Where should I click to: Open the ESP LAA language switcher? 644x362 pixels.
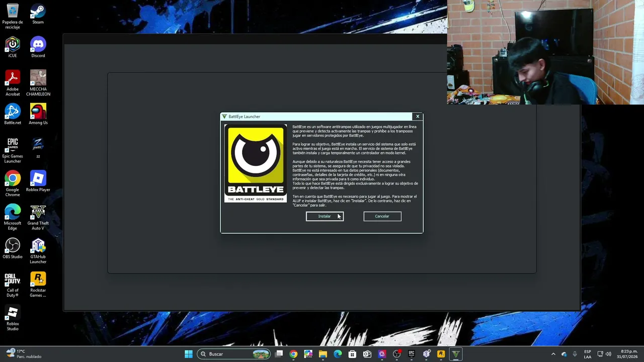tap(588, 354)
